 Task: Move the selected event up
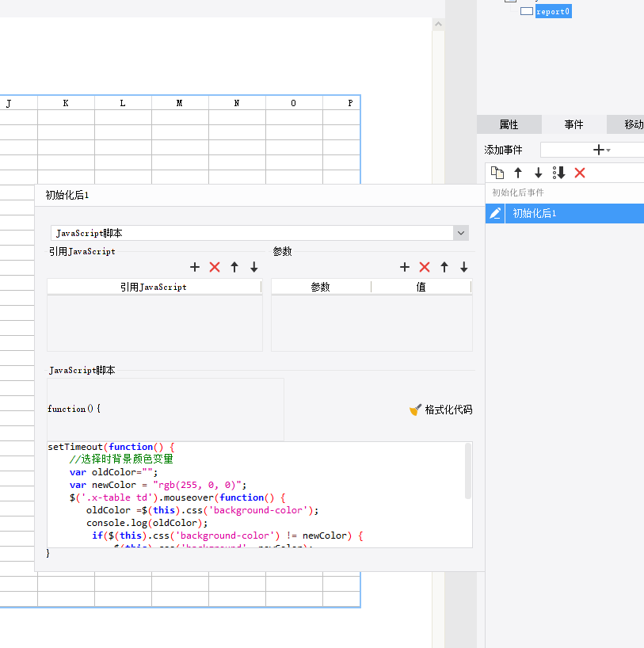point(518,173)
